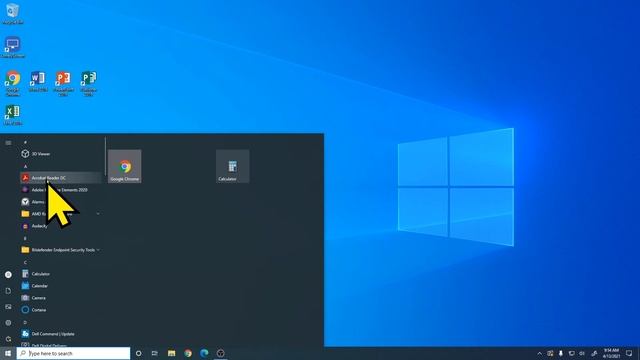Select the Excel desktop shortcut
Screen dimensions: 640x360
13,115
